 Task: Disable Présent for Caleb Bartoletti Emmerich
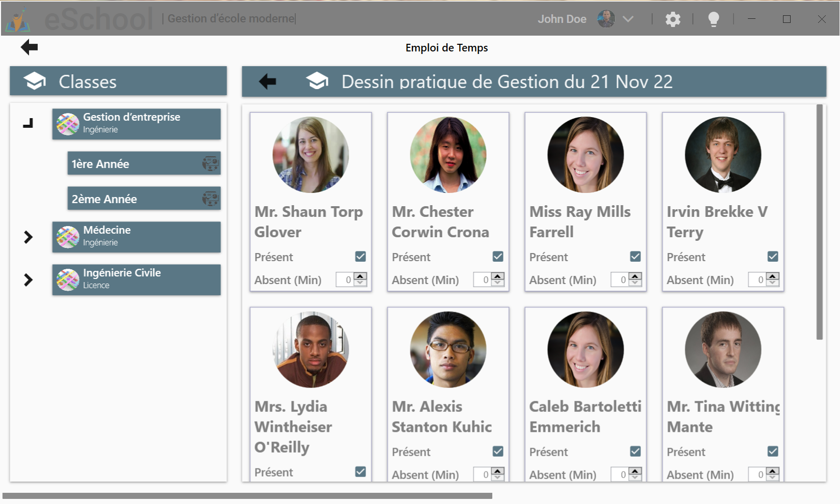635,451
